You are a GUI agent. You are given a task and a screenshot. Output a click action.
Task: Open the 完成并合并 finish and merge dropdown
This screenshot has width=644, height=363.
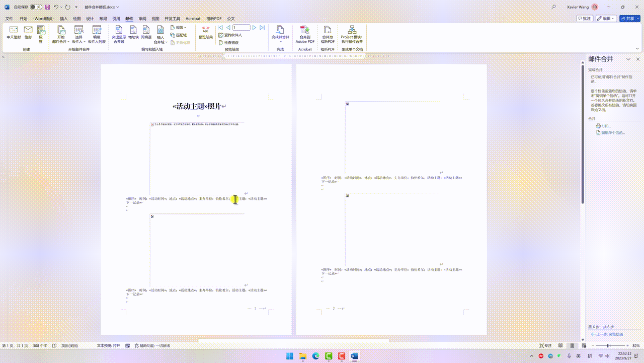[280, 35]
